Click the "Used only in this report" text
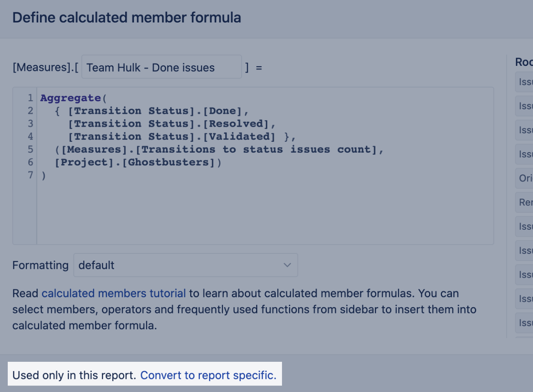The height and width of the screenshot is (392, 533). 74,375
